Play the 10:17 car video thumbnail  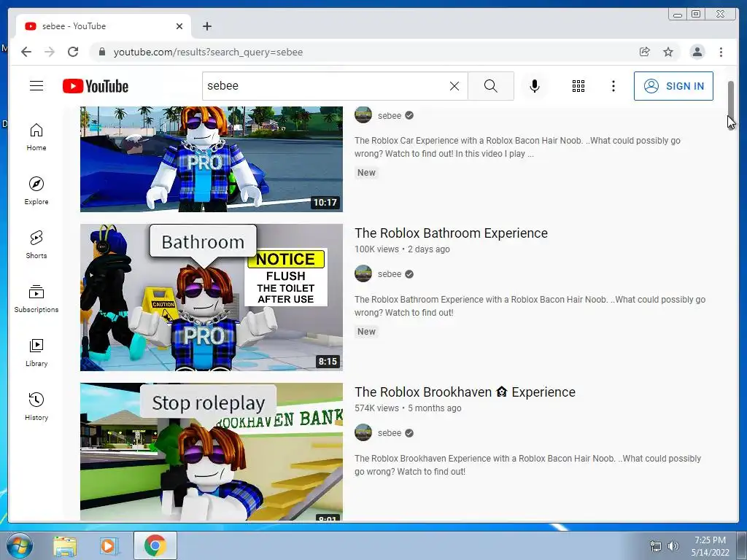[212, 159]
